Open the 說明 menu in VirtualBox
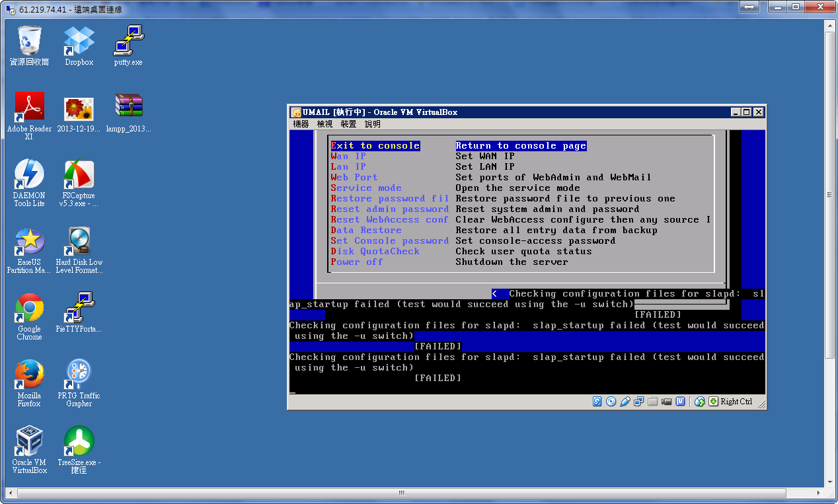The image size is (838, 504). pos(372,124)
